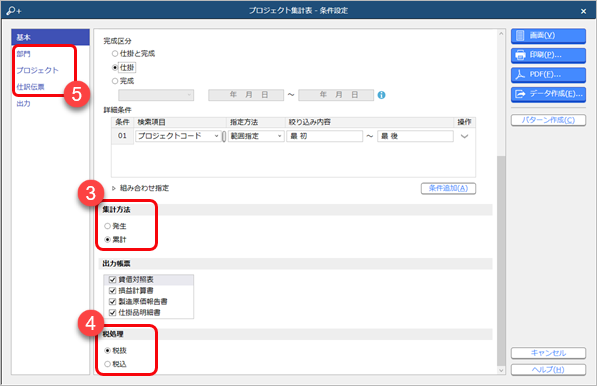Close the 条件設定 dialog

click(x=583, y=11)
